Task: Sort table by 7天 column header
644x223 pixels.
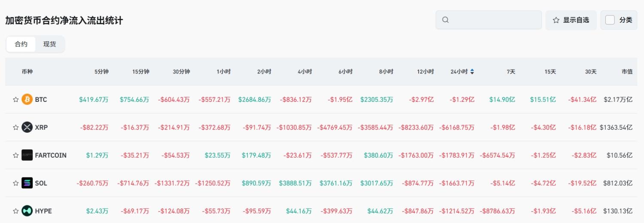Action: (x=510, y=72)
